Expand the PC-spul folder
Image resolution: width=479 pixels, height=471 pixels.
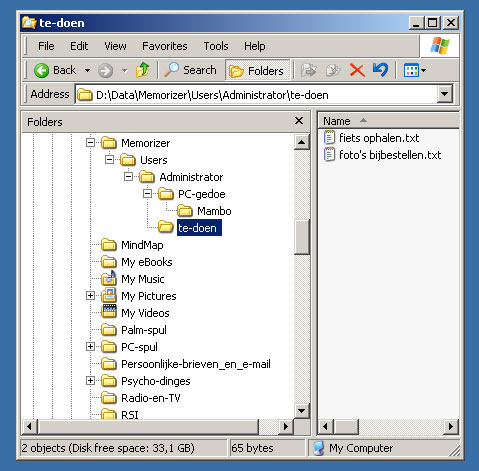[90, 347]
